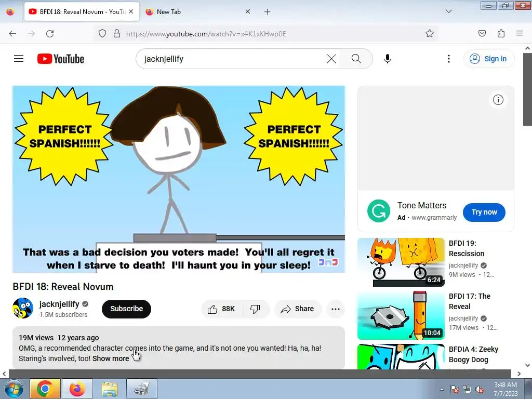Click the Sign in button
Image resolution: width=532 pixels, height=399 pixels.
488,59
